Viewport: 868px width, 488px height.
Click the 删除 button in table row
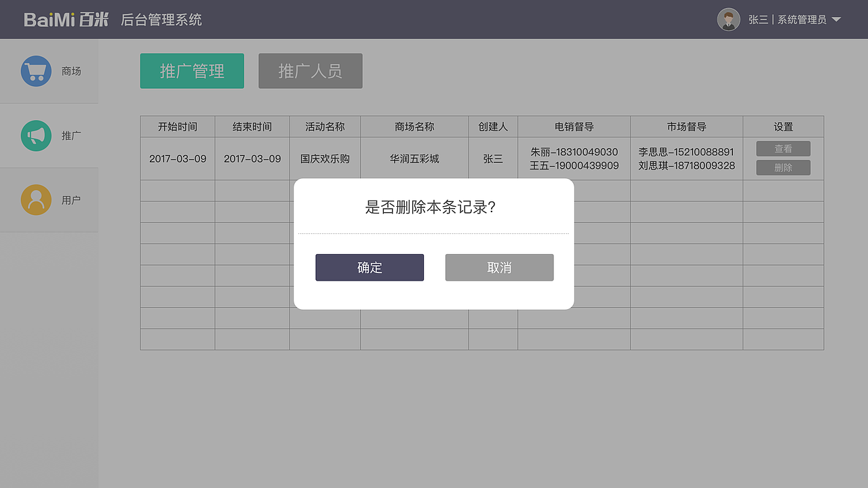[x=783, y=167]
